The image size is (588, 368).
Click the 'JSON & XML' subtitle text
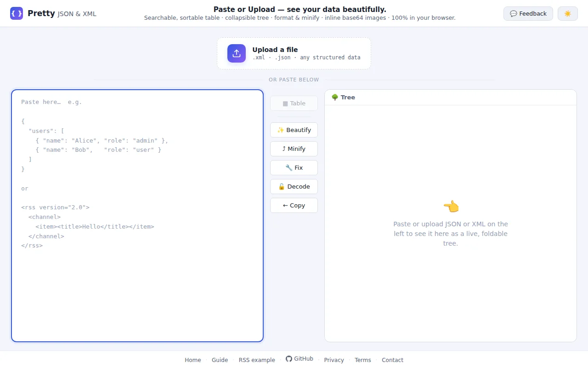click(x=77, y=14)
